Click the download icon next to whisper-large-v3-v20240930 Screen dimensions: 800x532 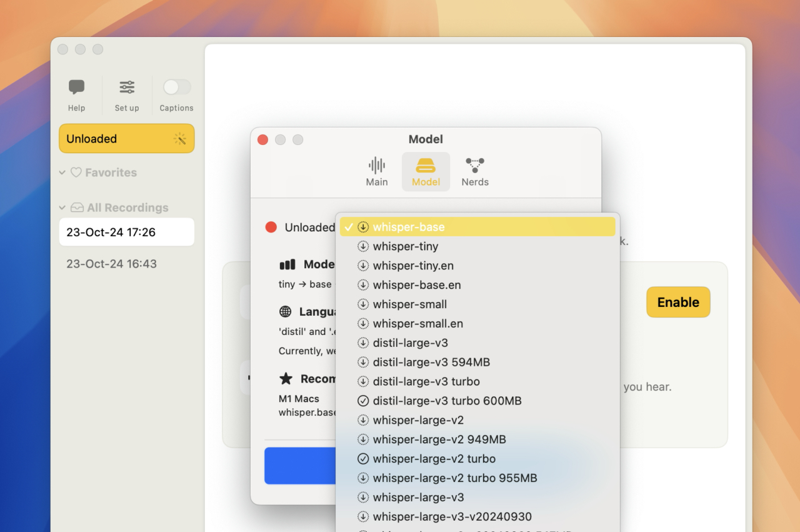(363, 517)
